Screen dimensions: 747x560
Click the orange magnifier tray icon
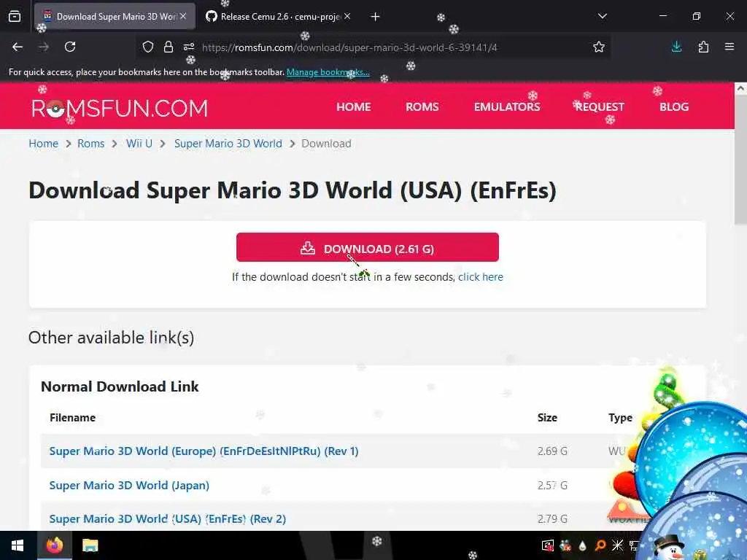tap(600, 545)
